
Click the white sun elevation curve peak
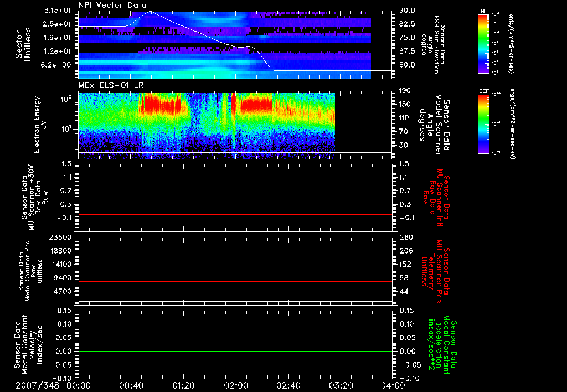150,12
